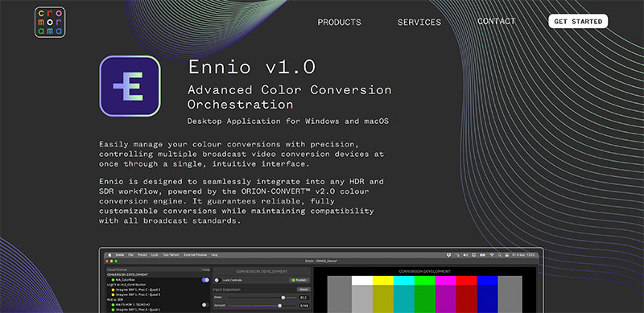This screenshot has width=644, height=313.
Task: Open the Preset menu in the Ennio app
Action: (142, 255)
